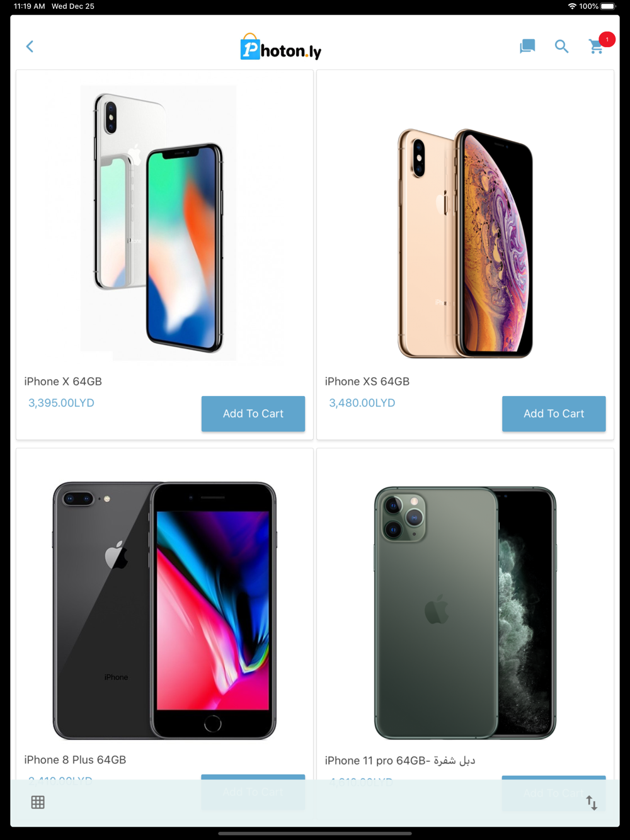Screen dimensions: 630x840
Task: Select the iPhone 8 Plus 64GB title
Action: (75, 760)
